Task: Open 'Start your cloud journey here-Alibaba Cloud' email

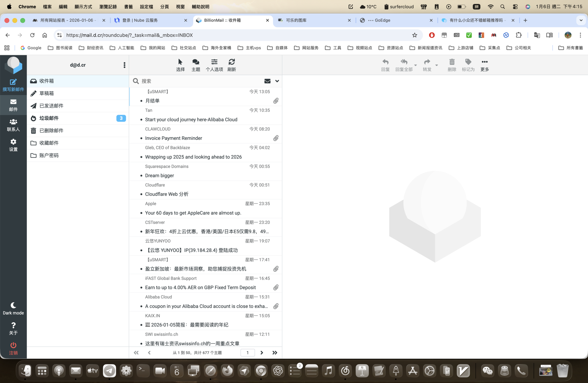Action: 205,115
